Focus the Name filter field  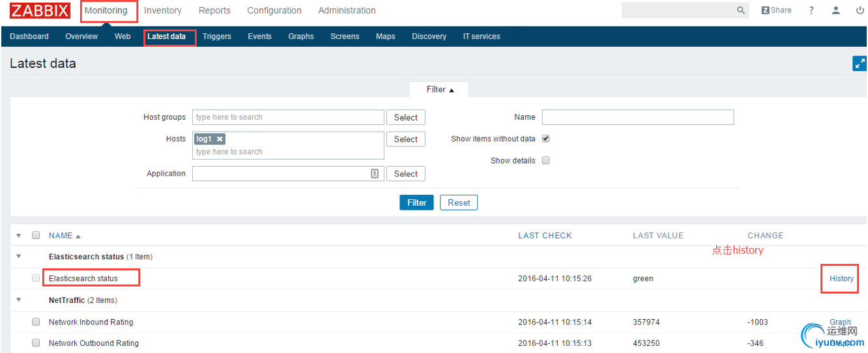tap(638, 117)
